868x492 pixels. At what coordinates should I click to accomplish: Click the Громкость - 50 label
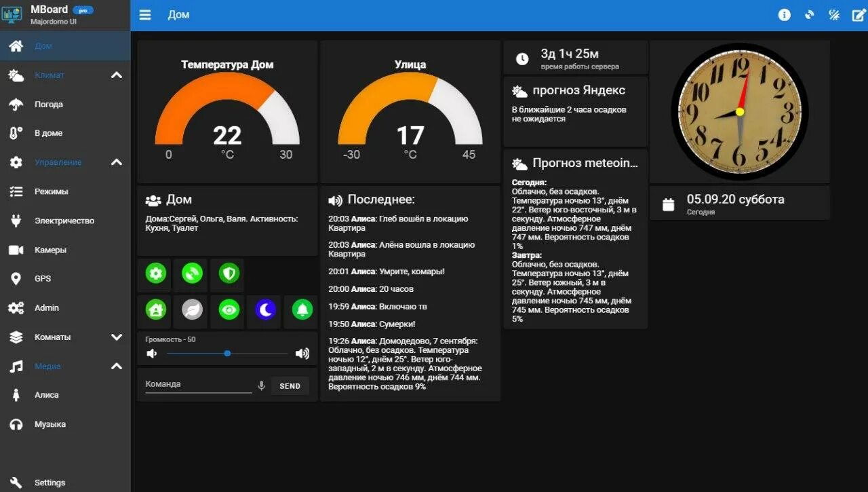tap(170, 339)
